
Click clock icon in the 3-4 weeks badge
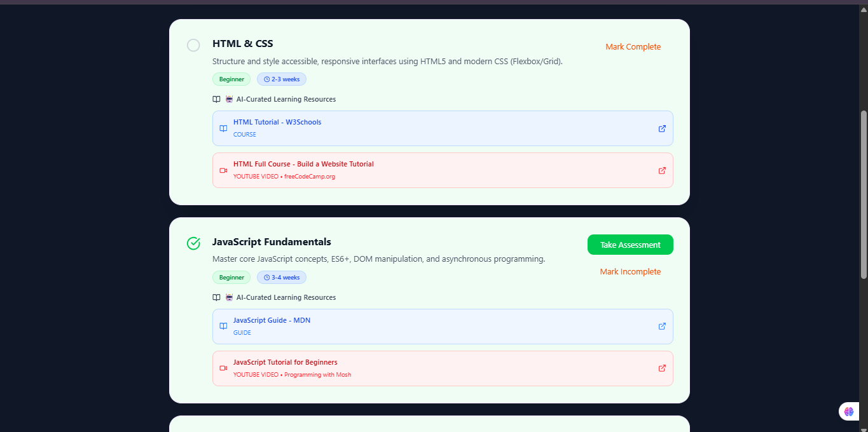click(266, 278)
